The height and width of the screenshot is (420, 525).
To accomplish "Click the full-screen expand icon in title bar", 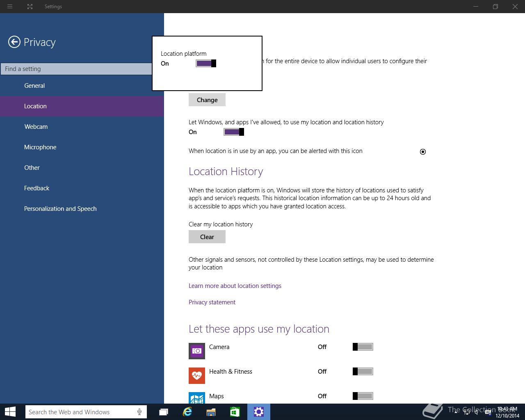I will coord(30,7).
